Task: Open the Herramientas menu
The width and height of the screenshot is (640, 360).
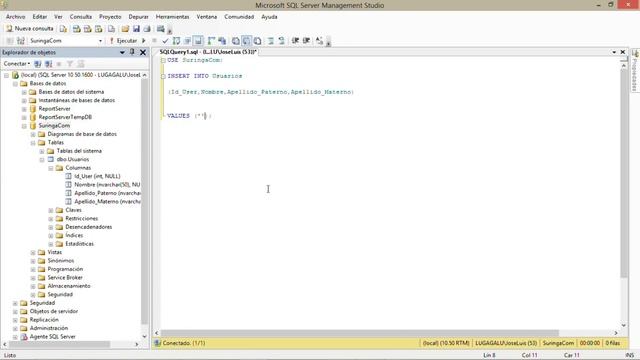Action: (x=173, y=17)
